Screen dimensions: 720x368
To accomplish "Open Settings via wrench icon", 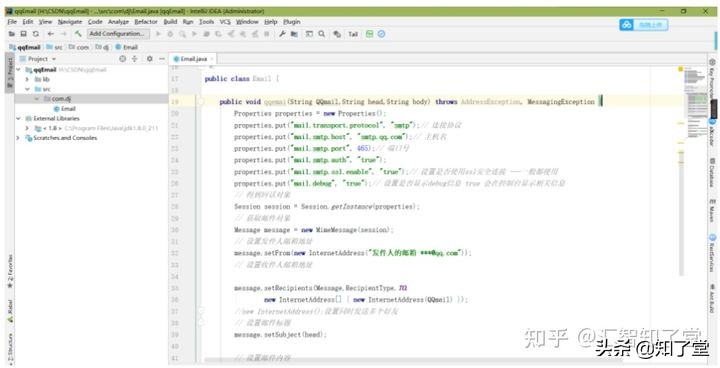I will [x=282, y=34].
